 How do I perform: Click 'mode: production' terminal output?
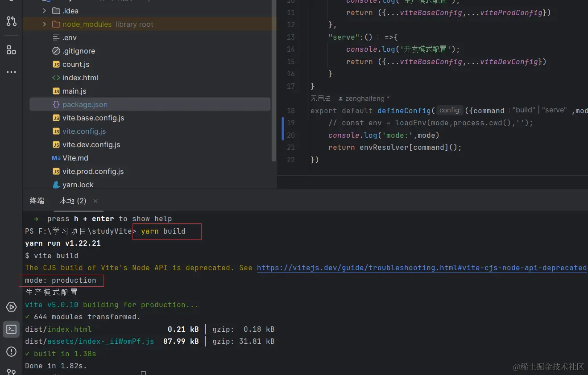61,280
